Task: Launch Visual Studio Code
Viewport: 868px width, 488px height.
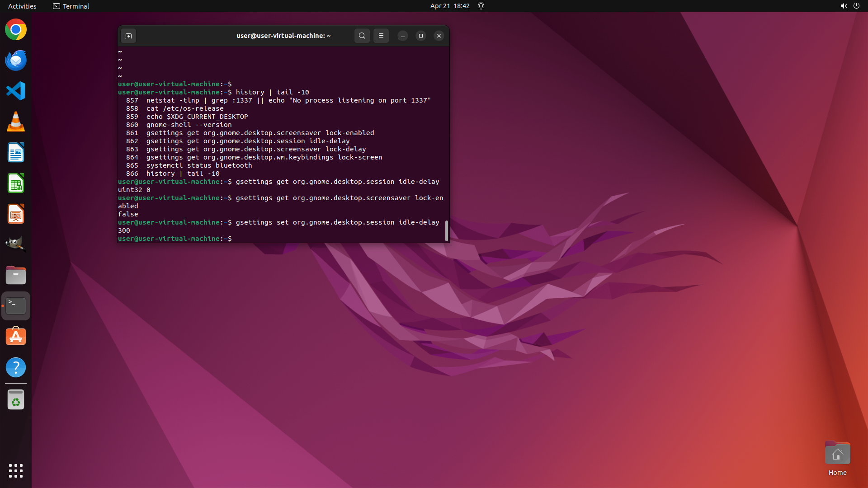Action: tap(16, 91)
